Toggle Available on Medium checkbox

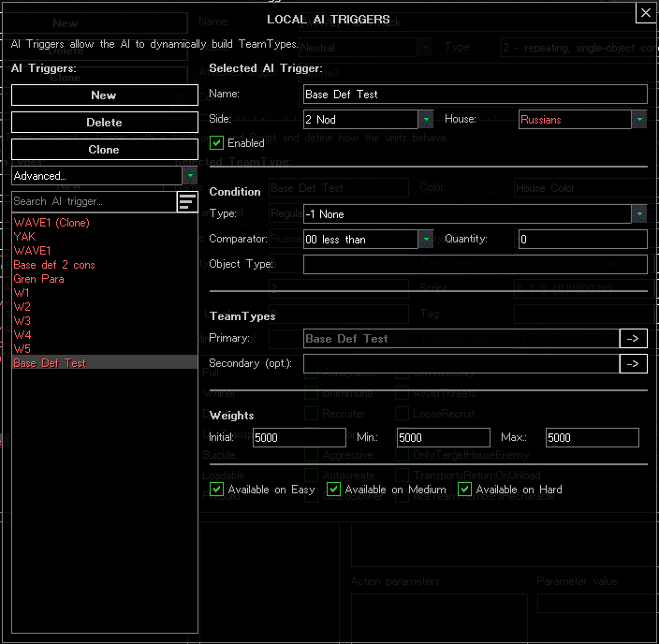click(333, 490)
